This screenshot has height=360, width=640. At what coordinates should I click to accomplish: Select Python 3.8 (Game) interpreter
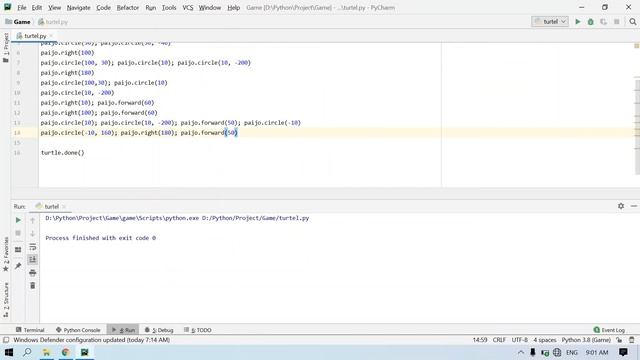point(586,340)
